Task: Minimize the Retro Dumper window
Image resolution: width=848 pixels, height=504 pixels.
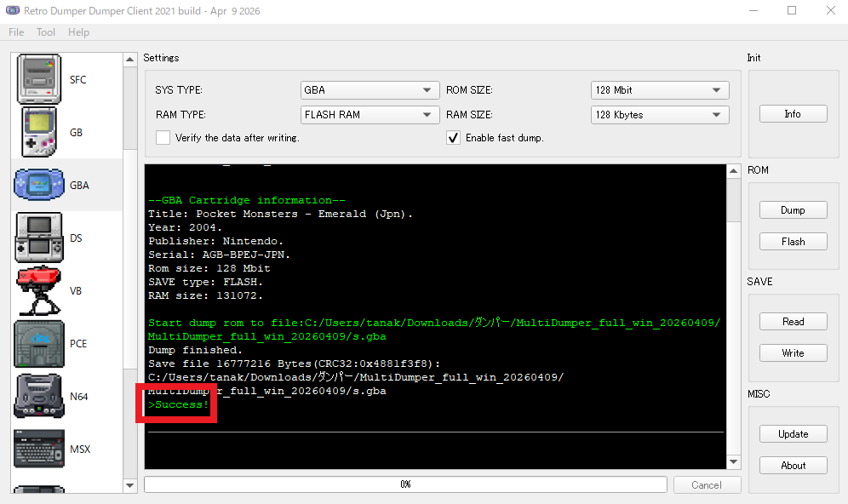Action: tap(753, 10)
